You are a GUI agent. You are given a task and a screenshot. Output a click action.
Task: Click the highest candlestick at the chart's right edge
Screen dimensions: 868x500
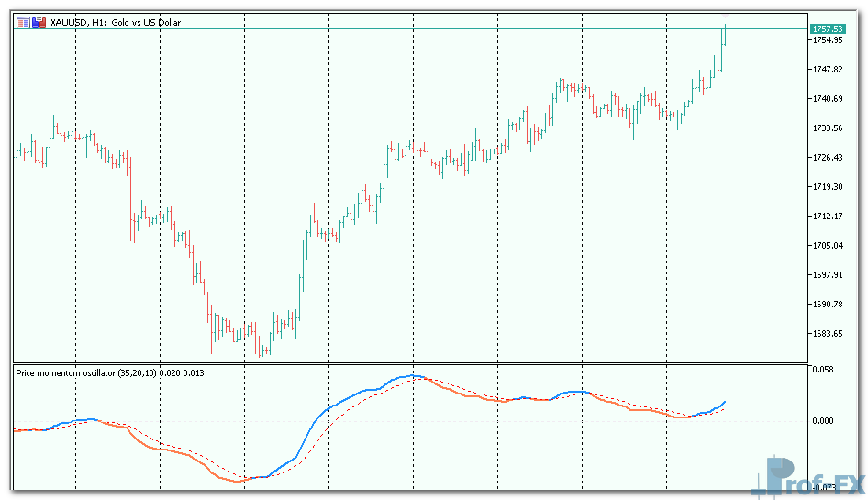click(724, 35)
